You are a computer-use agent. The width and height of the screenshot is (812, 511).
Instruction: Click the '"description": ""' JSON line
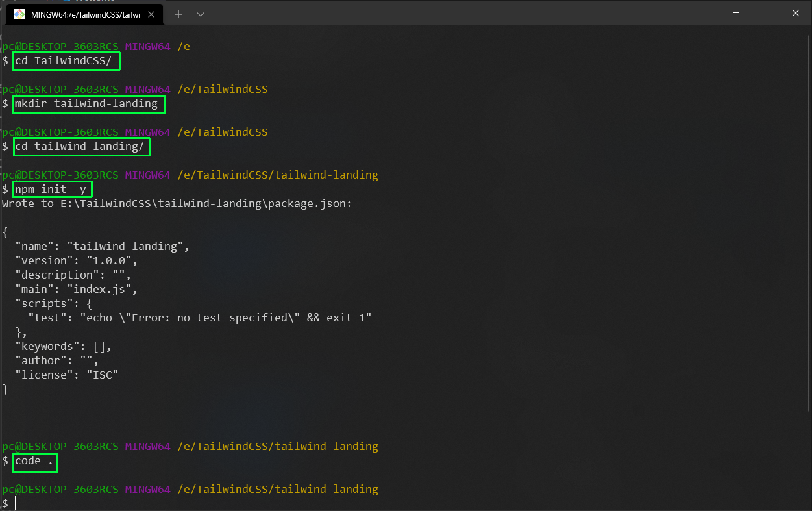point(73,275)
